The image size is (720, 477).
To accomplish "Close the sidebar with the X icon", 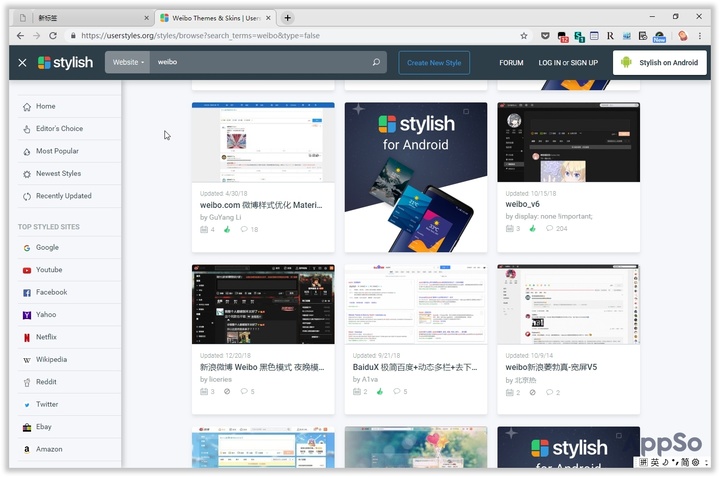I will [x=22, y=62].
